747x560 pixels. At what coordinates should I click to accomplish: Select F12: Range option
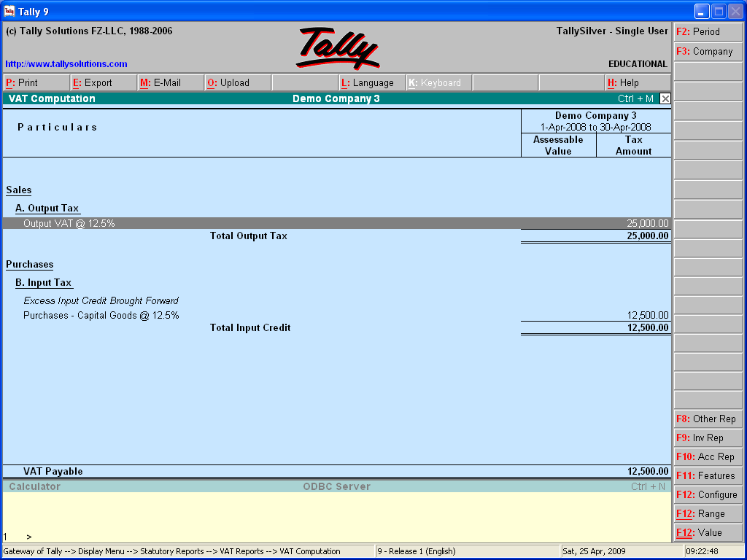pyautogui.click(x=708, y=514)
